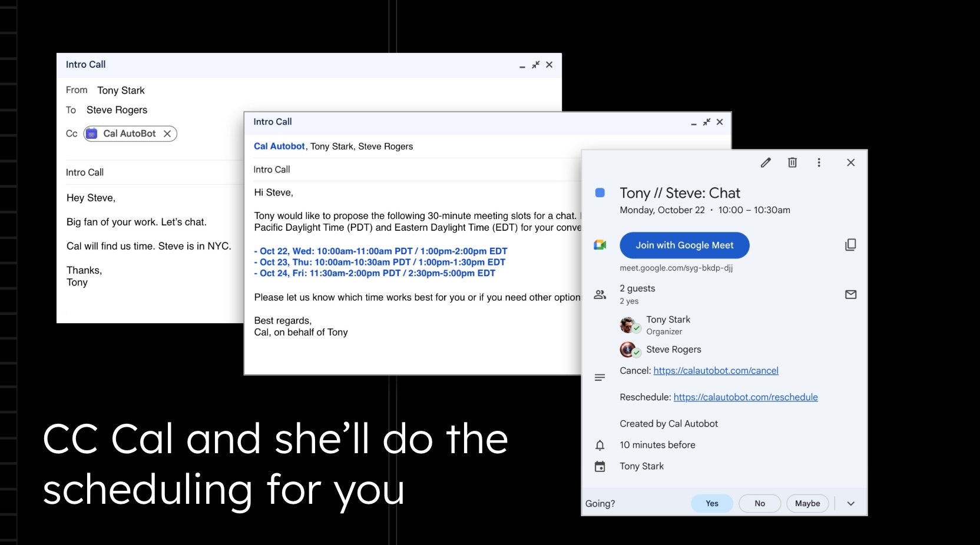The height and width of the screenshot is (545, 980).
Task: Click the blue event color square
Action: click(x=600, y=192)
